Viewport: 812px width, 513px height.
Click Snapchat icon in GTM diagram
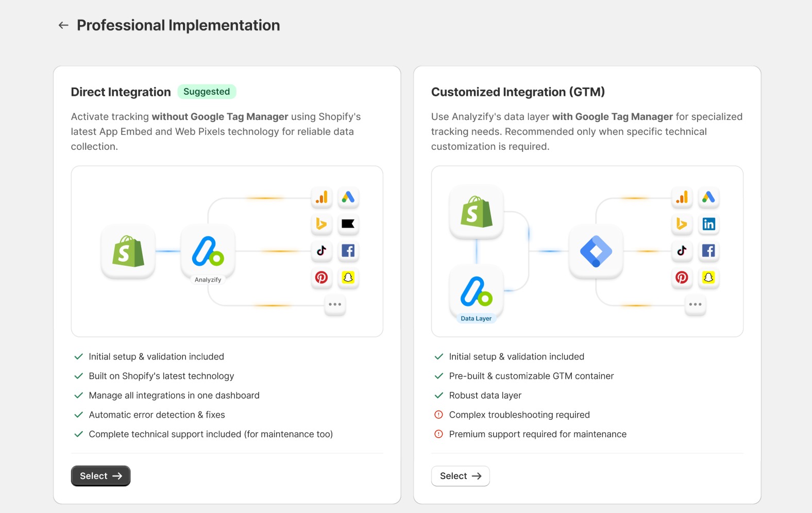708,278
